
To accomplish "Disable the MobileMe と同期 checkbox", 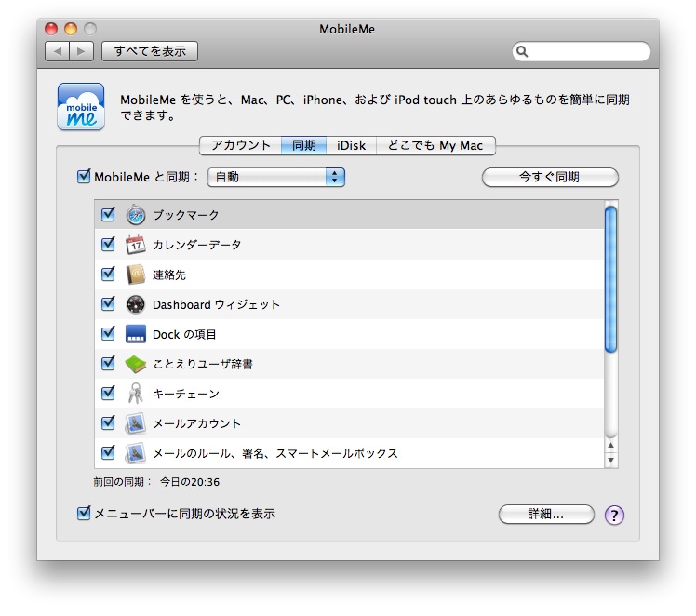I will tap(84, 177).
